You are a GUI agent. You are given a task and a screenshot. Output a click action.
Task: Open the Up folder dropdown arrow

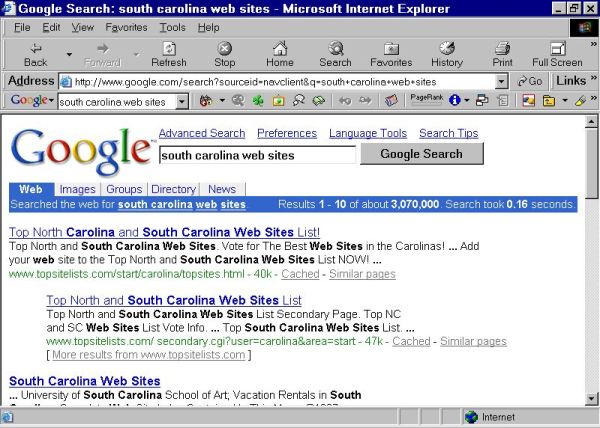pyautogui.click(x=565, y=101)
